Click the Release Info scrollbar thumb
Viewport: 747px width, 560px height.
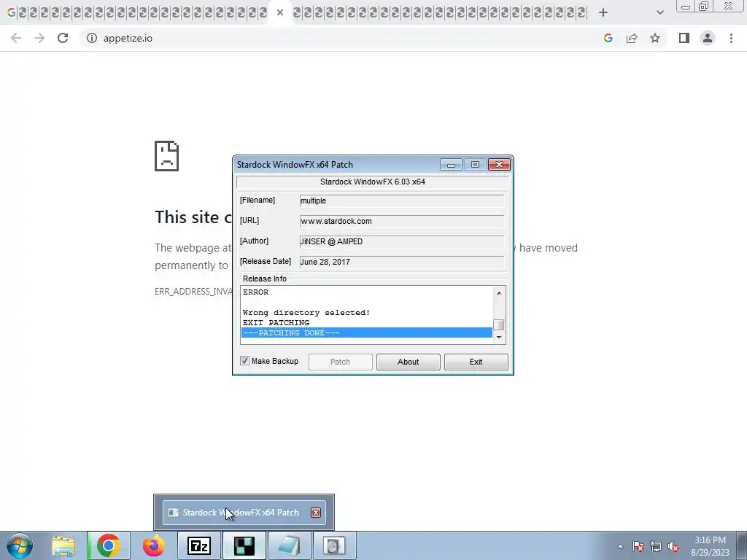point(499,324)
